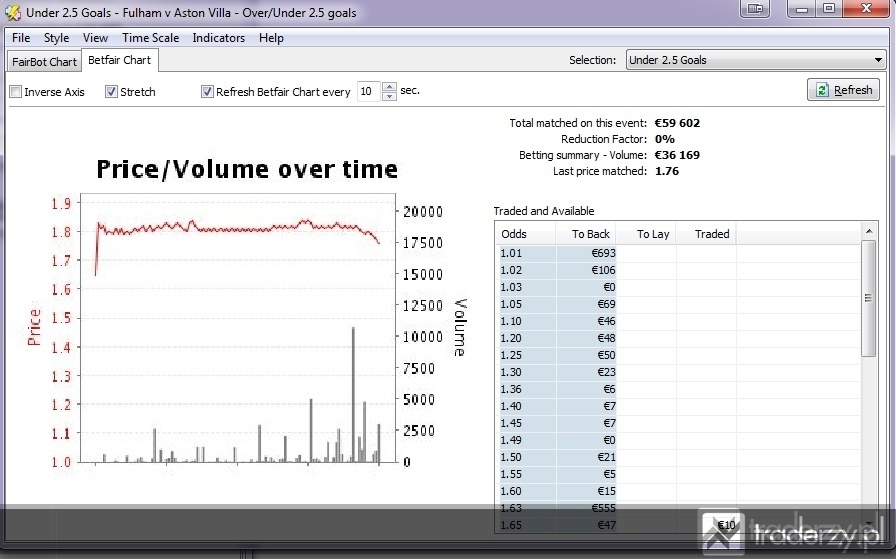This screenshot has width=896, height=559.
Task: Enable the Inverse Axis checkbox
Action: pos(16,91)
